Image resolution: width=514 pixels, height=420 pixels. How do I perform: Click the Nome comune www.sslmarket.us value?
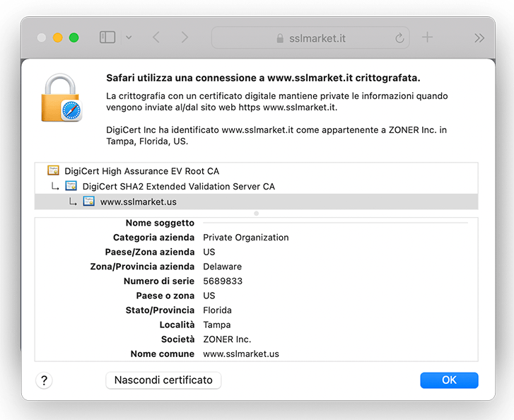241,354
